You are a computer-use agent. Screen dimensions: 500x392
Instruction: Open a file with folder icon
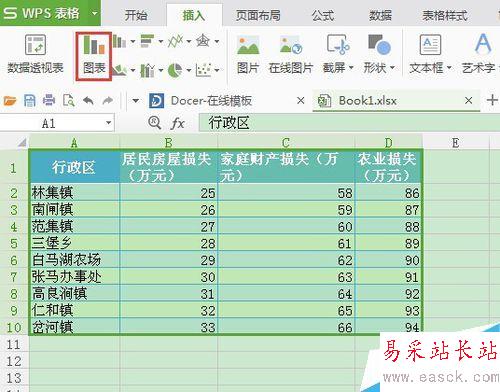pyautogui.click(x=10, y=100)
